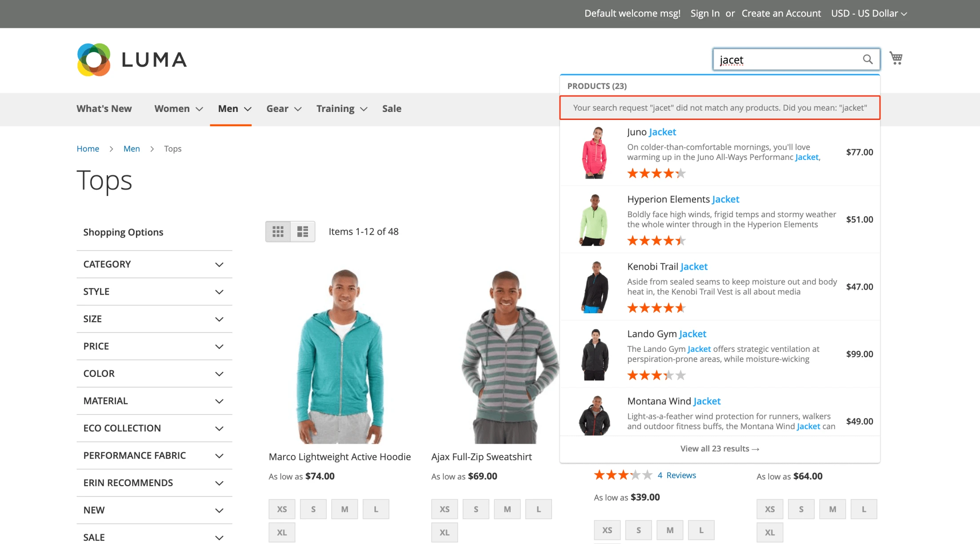Image resolution: width=980 pixels, height=554 pixels.
Task: Open Juno Jacket product thumbnail
Action: pos(594,152)
